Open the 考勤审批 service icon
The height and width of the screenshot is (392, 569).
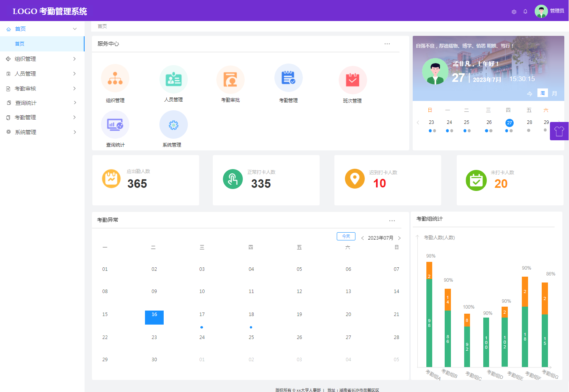click(230, 79)
